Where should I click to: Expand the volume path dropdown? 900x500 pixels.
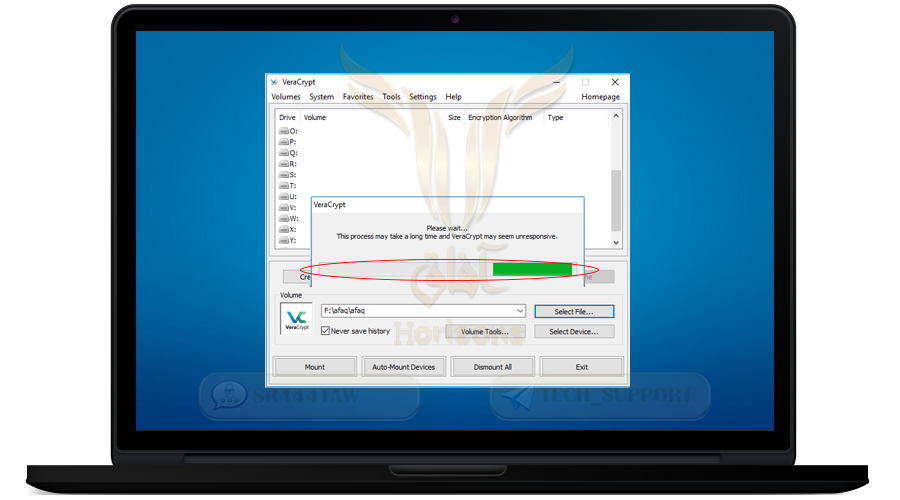click(519, 311)
